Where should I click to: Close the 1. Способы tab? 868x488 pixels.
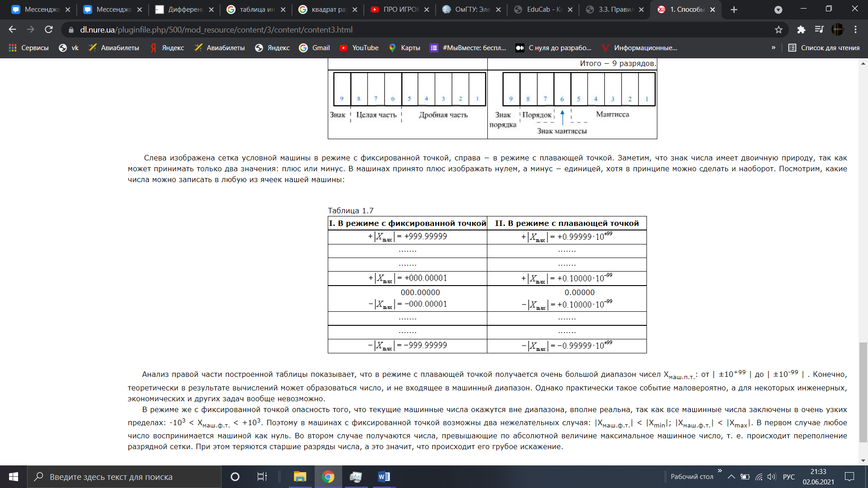712,9
